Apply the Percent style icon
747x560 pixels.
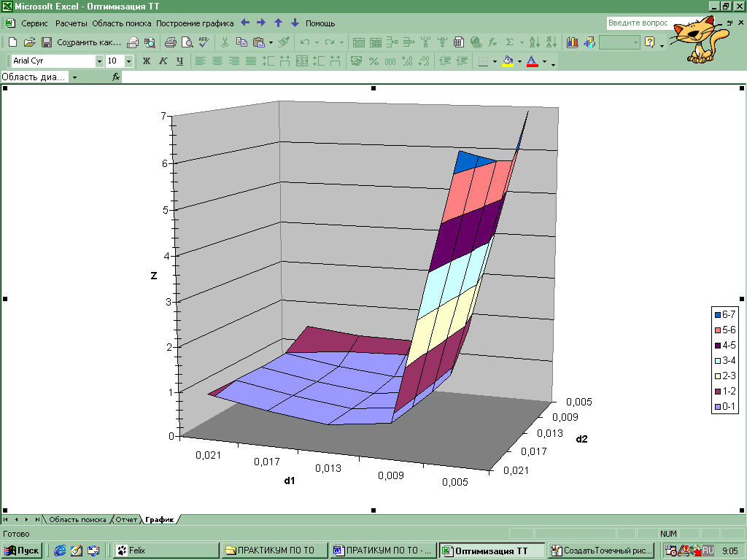tap(373, 61)
